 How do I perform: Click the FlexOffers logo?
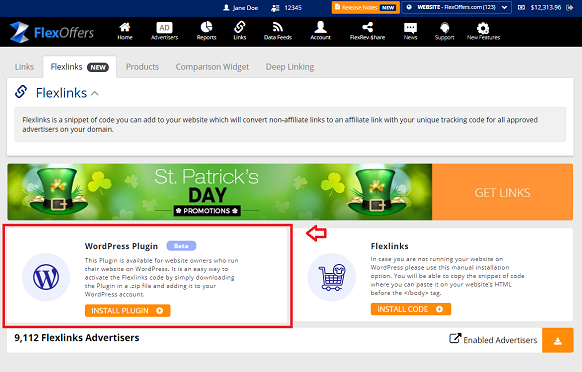click(x=52, y=32)
